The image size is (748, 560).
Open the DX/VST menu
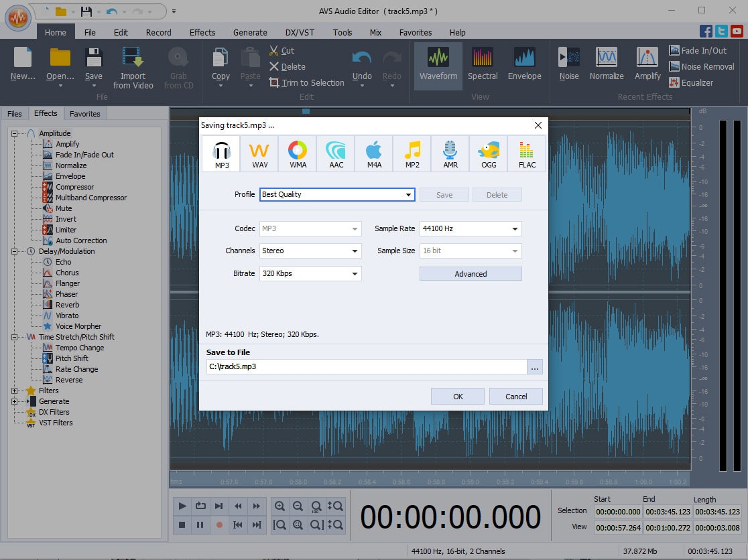[x=299, y=32]
